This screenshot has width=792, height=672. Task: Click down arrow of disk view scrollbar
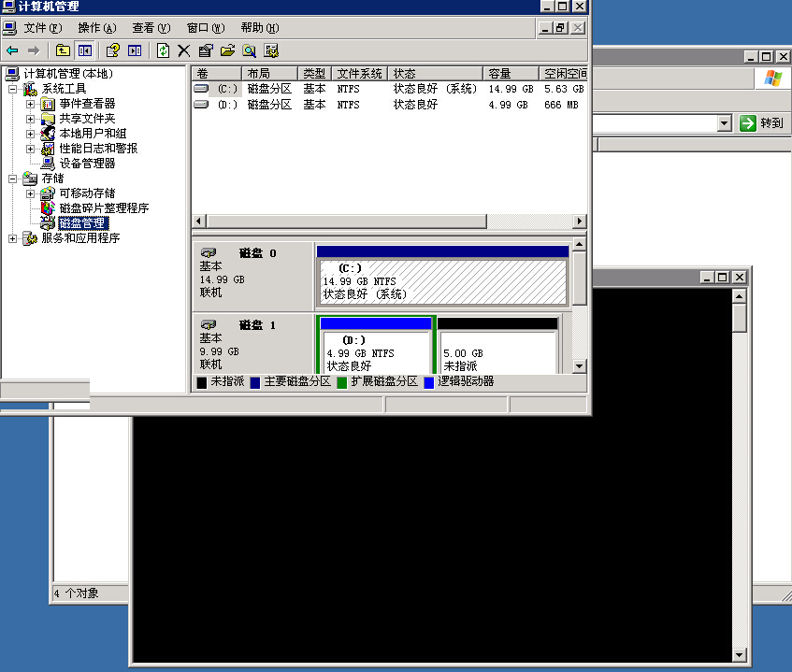point(580,366)
